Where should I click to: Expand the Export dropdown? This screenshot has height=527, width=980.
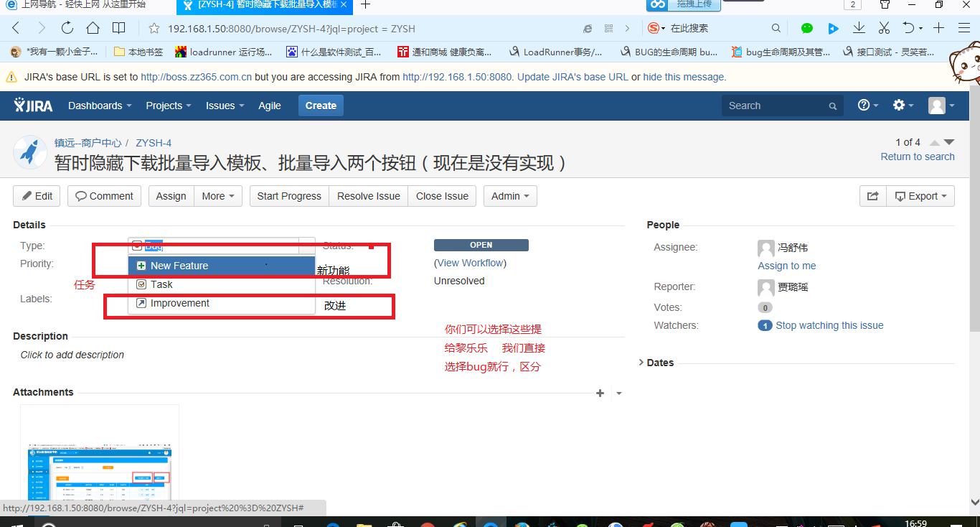pyautogui.click(x=921, y=196)
